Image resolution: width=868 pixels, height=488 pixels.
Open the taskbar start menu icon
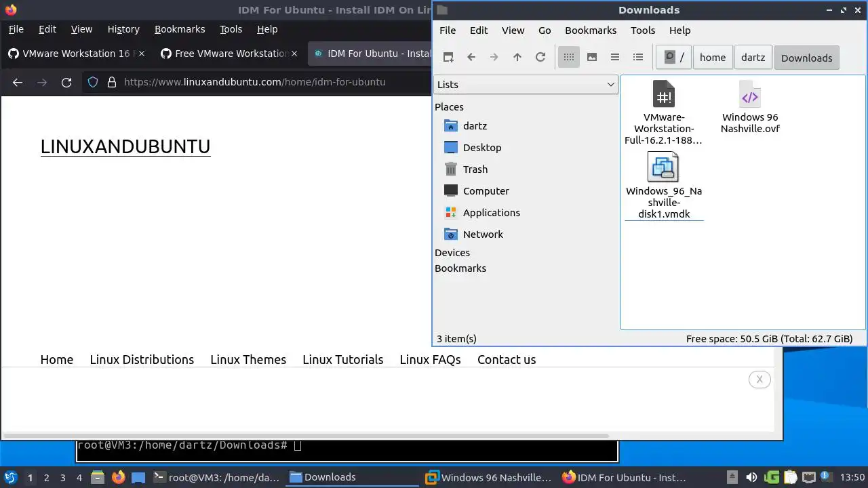[11, 477]
